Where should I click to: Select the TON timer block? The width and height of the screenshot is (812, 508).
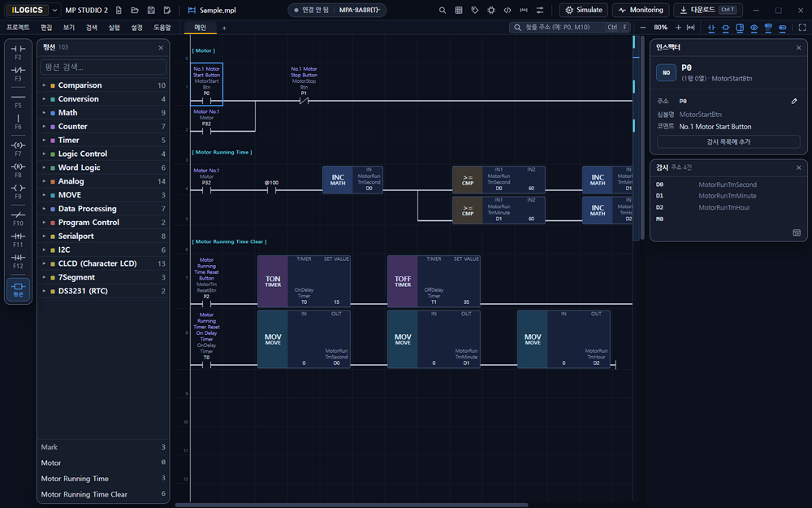pyautogui.click(x=304, y=281)
